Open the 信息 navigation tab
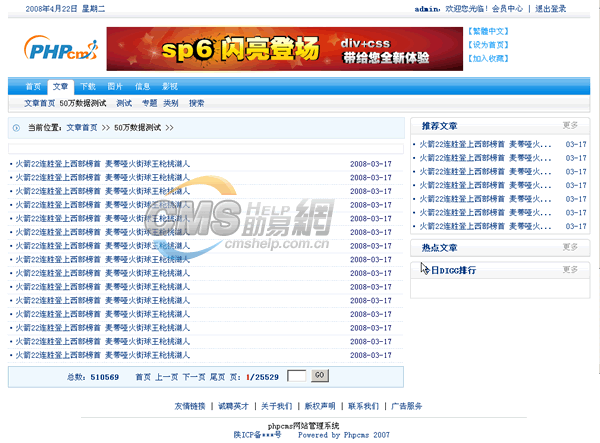Viewport: 600px width, 443px height. click(143, 87)
